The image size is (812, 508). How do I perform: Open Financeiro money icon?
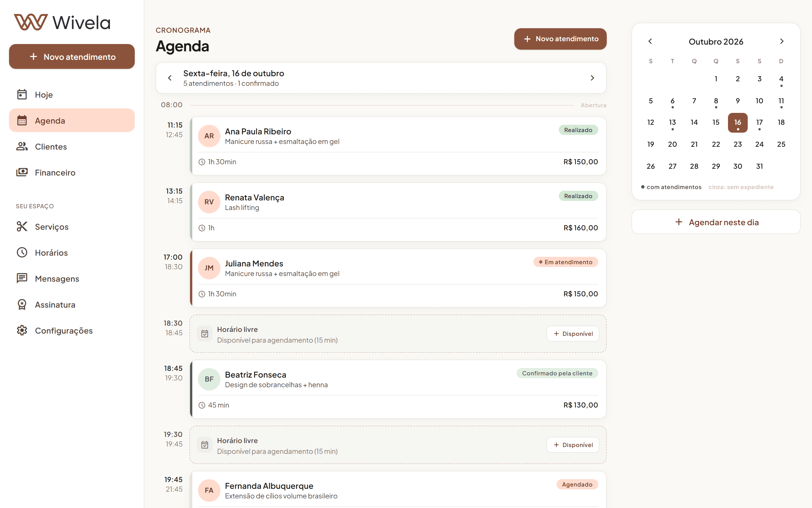click(x=22, y=172)
